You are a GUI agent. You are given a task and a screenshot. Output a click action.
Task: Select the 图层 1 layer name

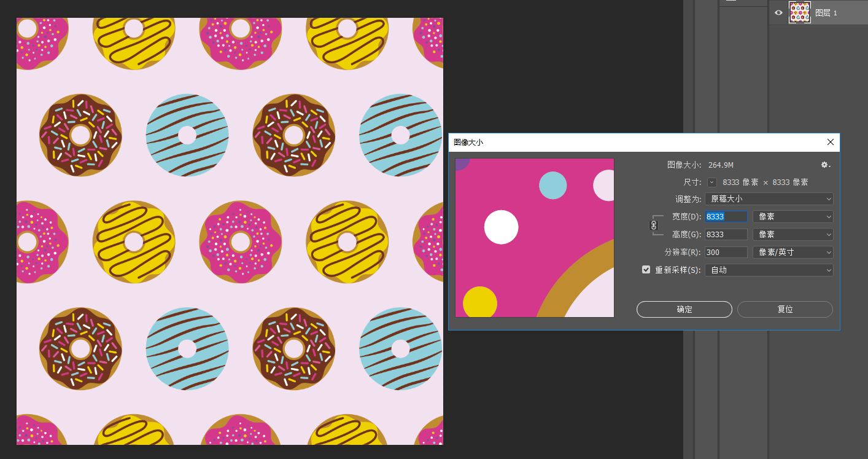click(x=826, y=13)
